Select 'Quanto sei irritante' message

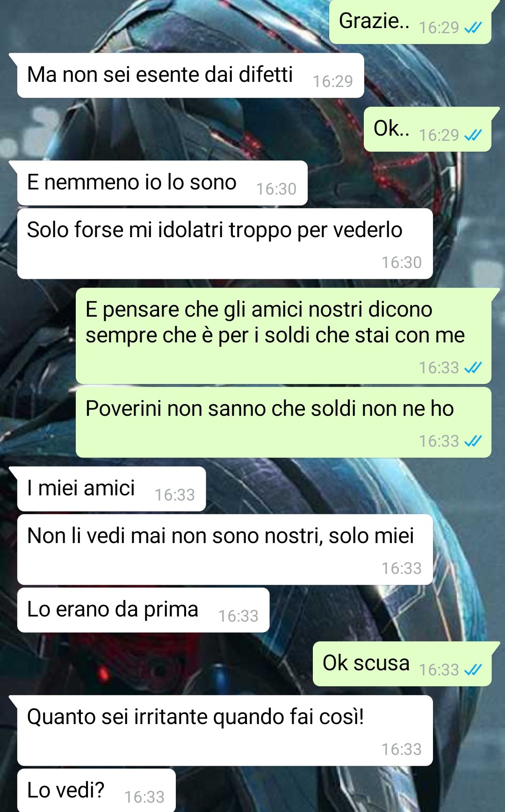pos(225,731)
